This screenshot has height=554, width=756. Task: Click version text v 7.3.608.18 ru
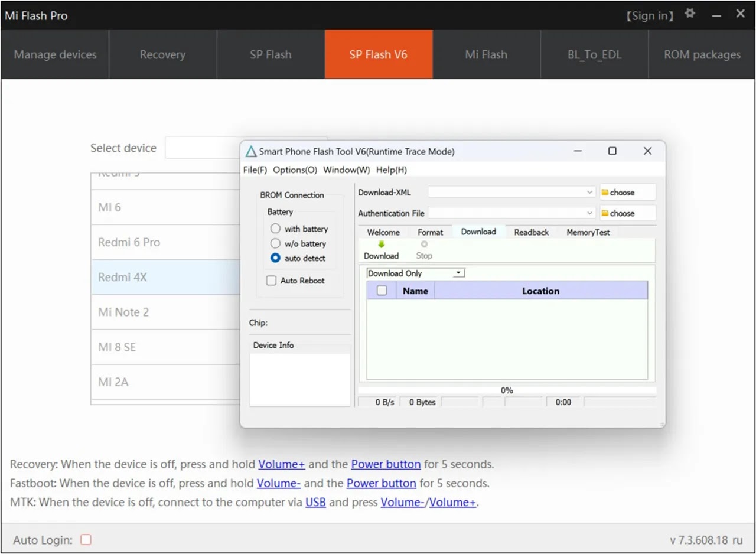706,540
